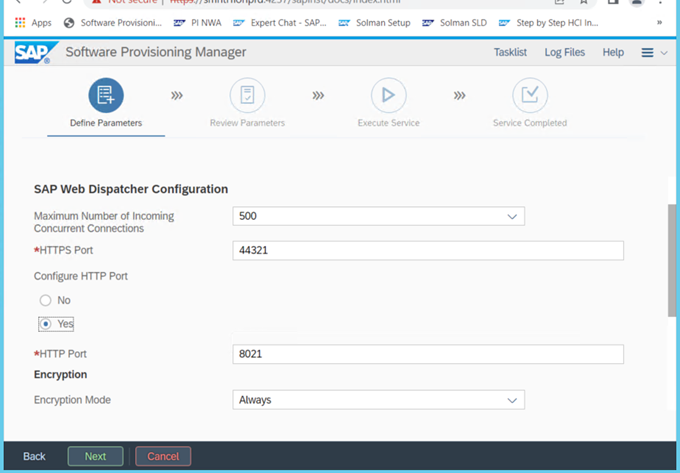The image size is (680, 473).
Task: Click into the HTTP Port input field
Action: click(x=428, y=354)
